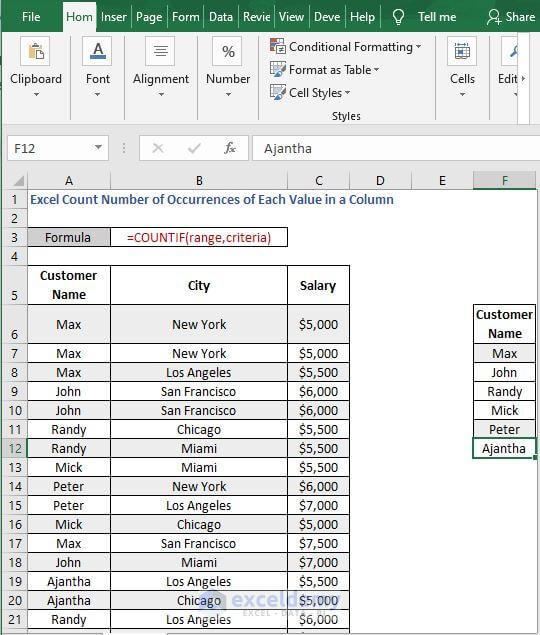Image resolution: width=540 pixels, height=635 pixels.
Task: Click the Share person icon
Action: [494, 17]
